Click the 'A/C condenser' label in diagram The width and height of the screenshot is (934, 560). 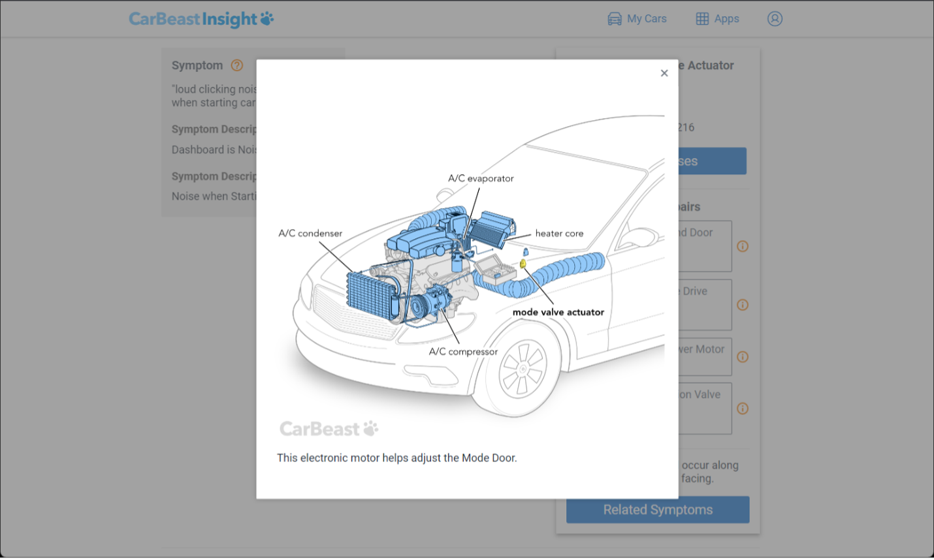(x=310, y=233)
